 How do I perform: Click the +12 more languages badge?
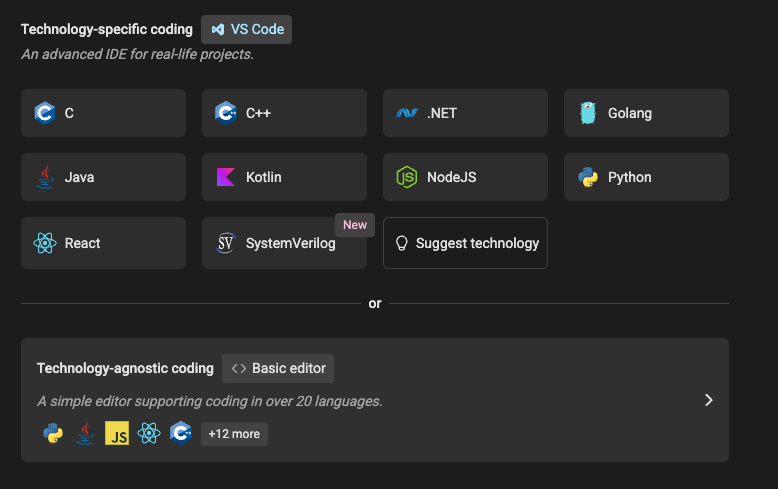[234, 433]
